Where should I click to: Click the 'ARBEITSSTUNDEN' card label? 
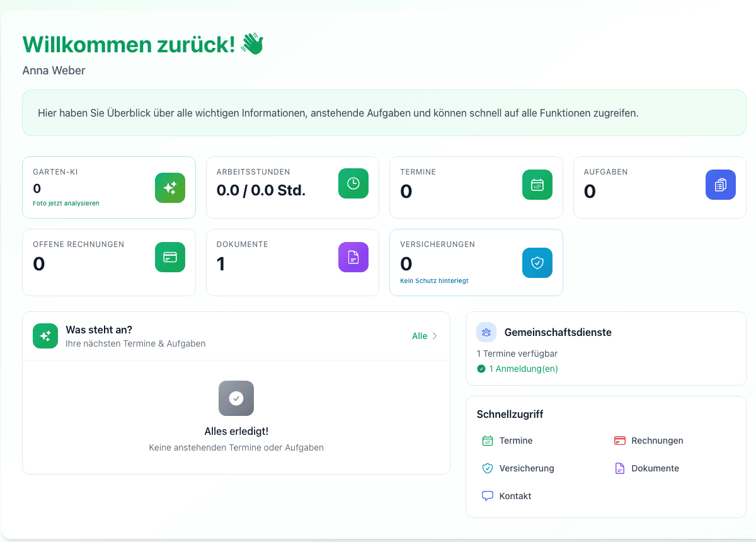tap(253, 172)
